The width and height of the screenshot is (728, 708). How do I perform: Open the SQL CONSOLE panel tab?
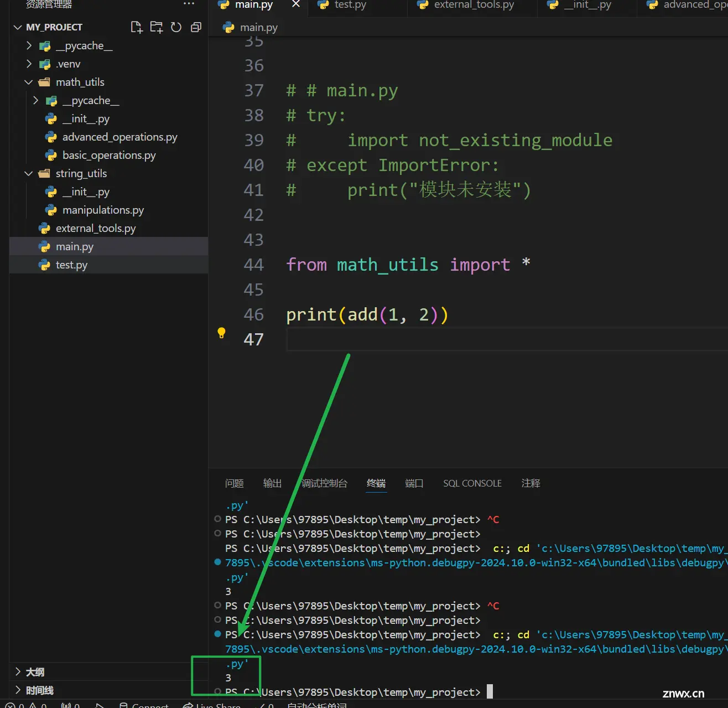pos(472,483)
